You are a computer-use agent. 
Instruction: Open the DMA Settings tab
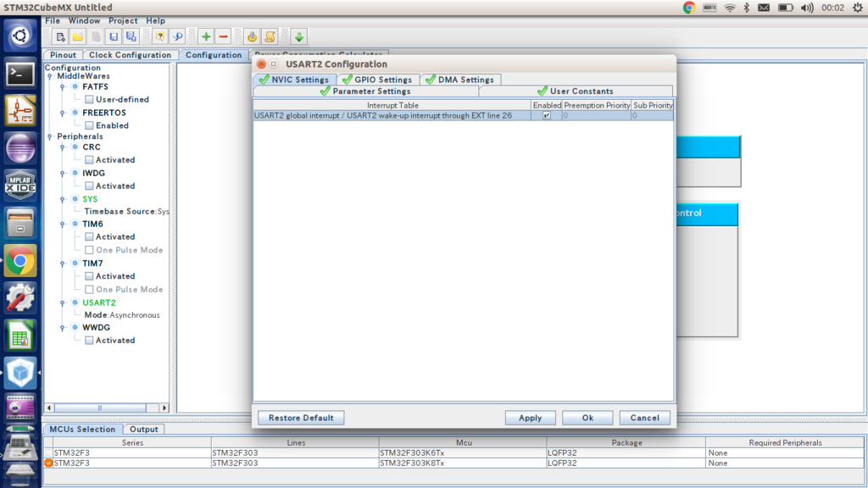pos(460,80)
